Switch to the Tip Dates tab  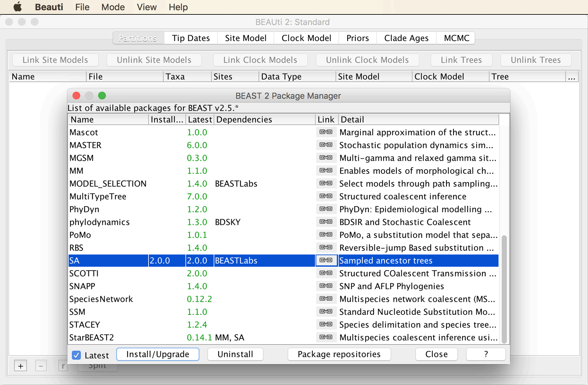click(x=191, y=38)
